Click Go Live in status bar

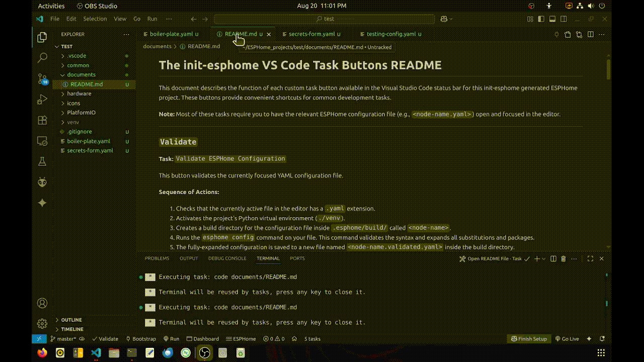(567, 339)
